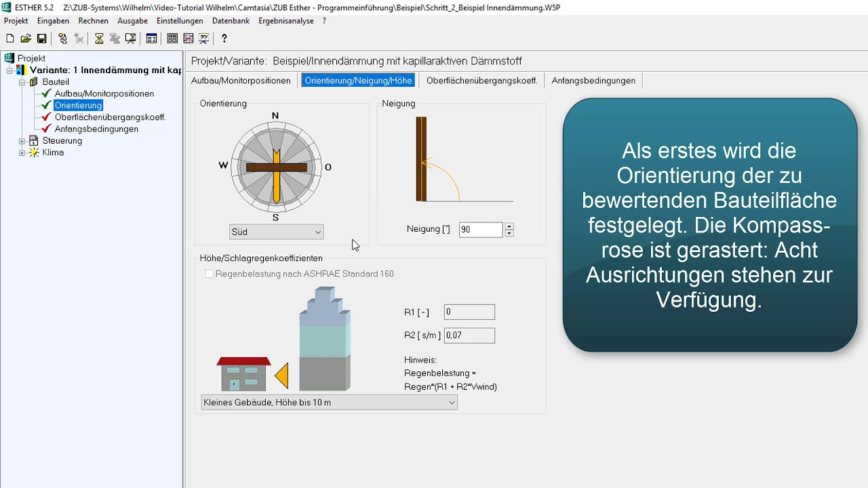Image resolution: width=868 pixels, height=488 pixels.
Task: Open the building height dropdown Kleines Gebäude
Action: 330,403
